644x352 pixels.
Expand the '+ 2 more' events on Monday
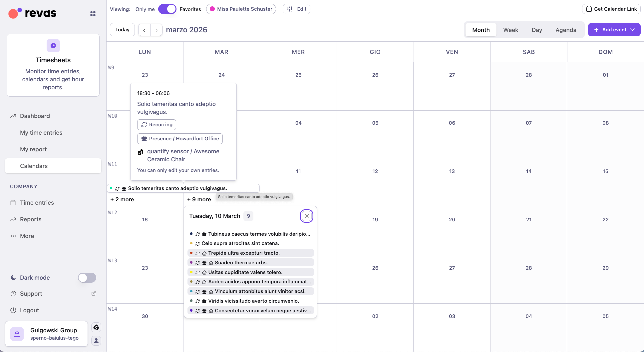click(122, 199)
